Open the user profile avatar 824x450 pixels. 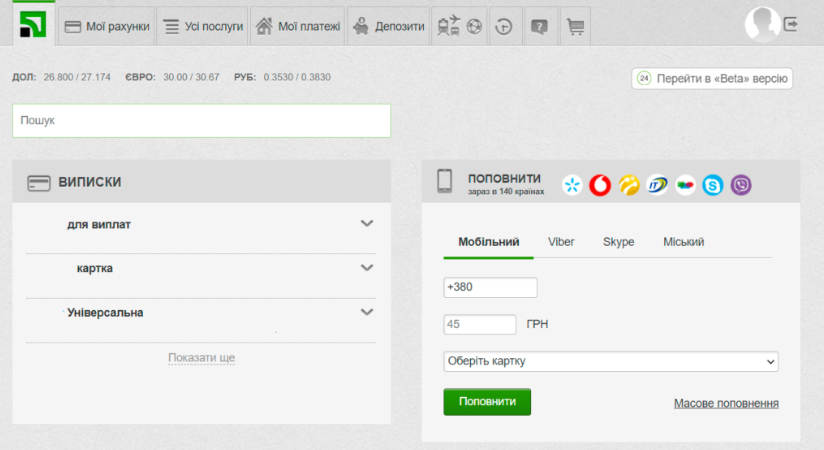click(762, 23)
